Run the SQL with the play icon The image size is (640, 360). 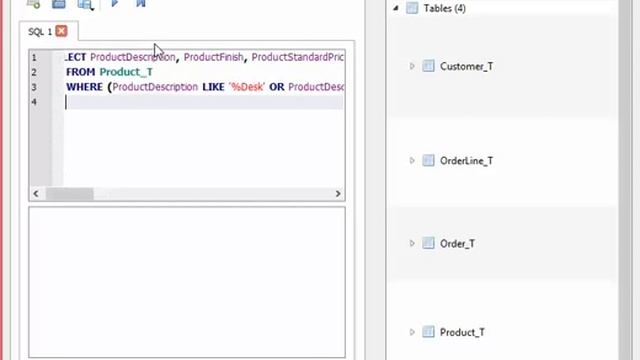tap(114, 3)
